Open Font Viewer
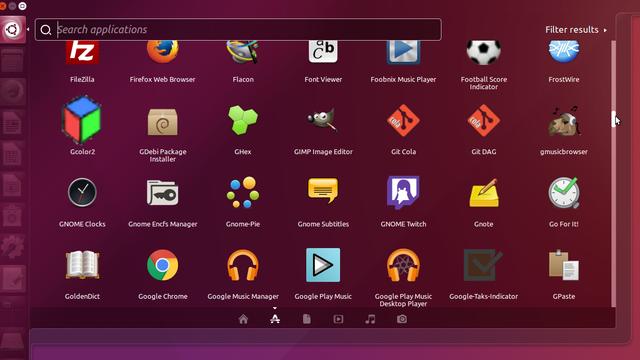The width and height of the screenshot is (640, 360). point(323,52)
